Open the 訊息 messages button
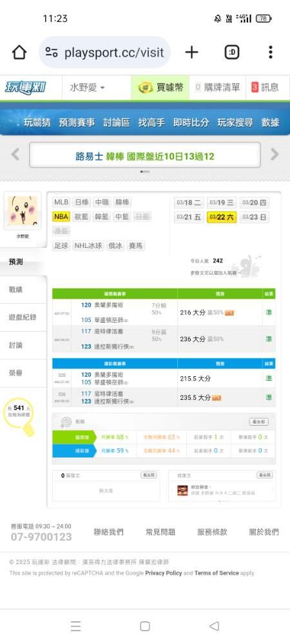Image resolution: width=290 pixels, height=644 pixels. [x=265, y=87]
